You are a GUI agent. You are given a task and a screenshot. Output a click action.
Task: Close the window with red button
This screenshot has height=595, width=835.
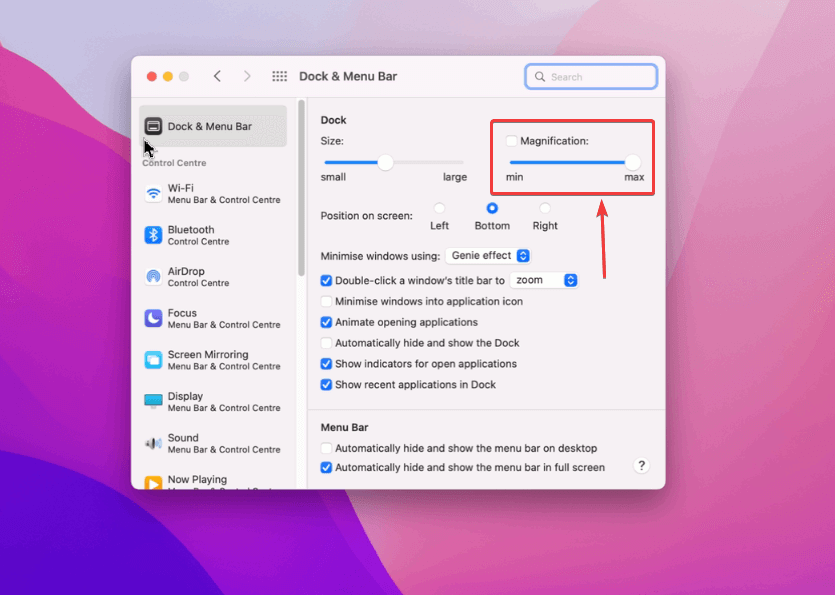tap(152, 77)
